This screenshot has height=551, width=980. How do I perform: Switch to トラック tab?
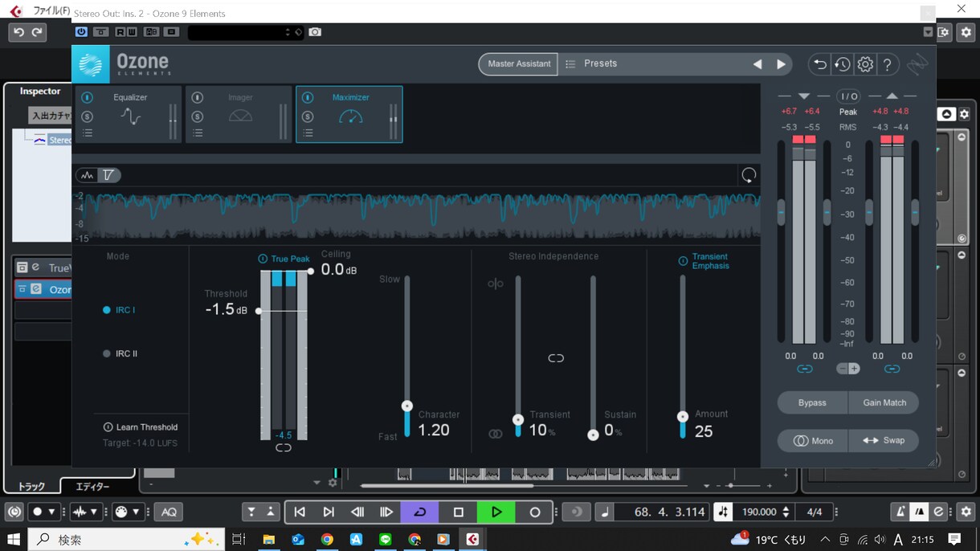(x=32, y=486)
